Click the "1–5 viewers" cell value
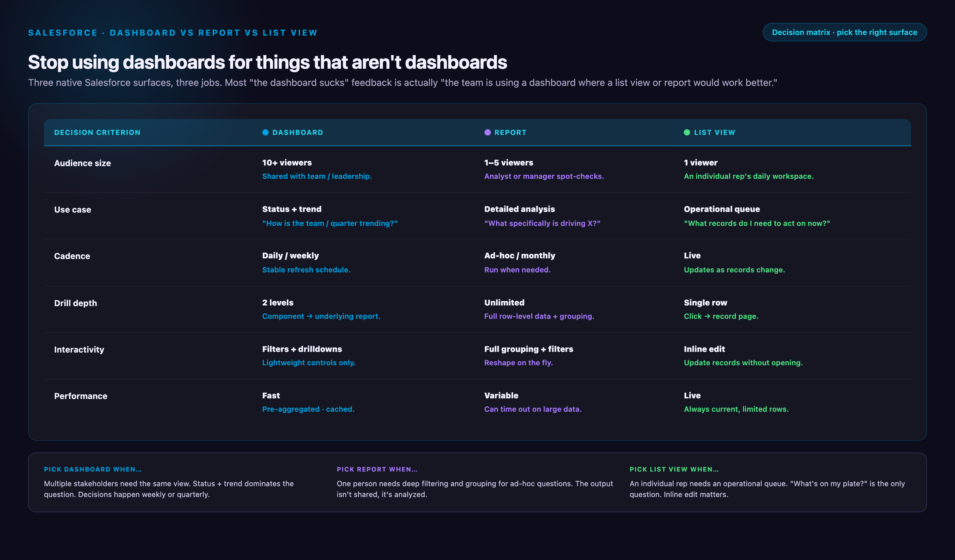This screenshot has width=955, height=560. (x=509, y=163)
